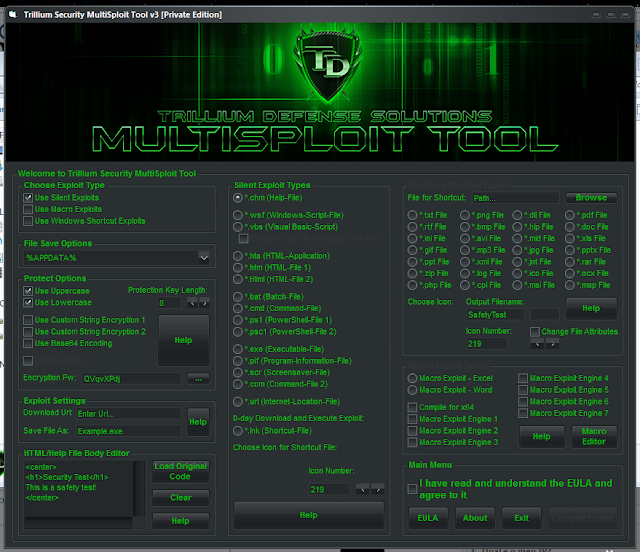This screenshot has height=552, width=640.
Task: Open the About dialog
Action: 475,518
